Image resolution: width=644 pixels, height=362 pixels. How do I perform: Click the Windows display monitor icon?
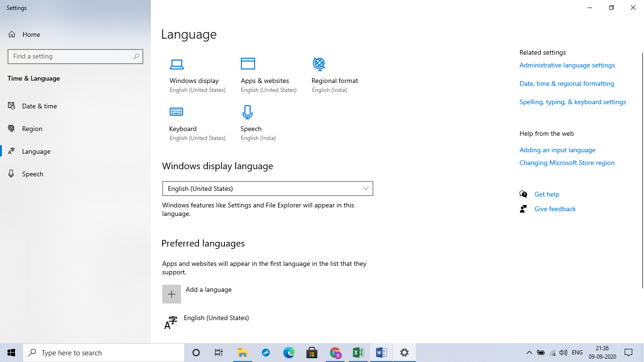[x=177, y=64]
